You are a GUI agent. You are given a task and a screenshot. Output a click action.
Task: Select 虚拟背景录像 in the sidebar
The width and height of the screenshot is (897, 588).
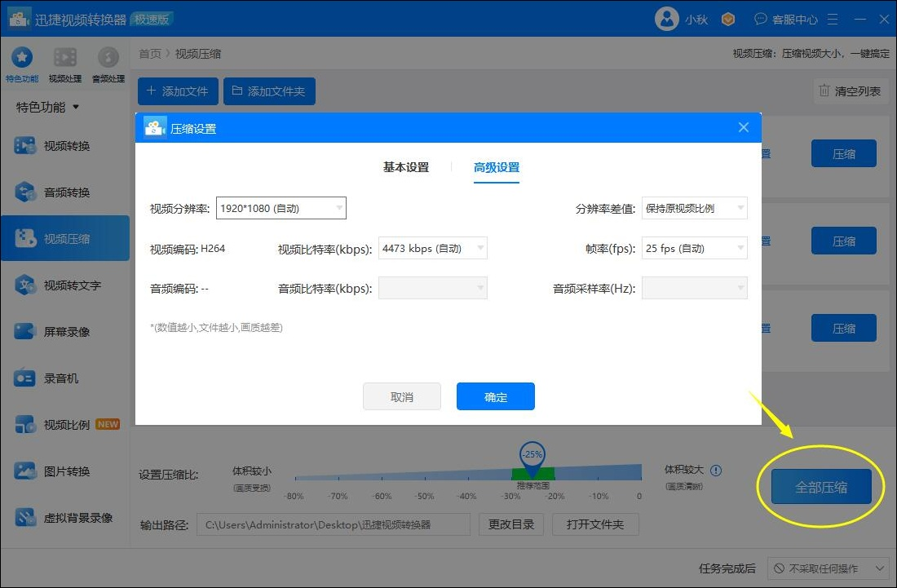[65, 518]
